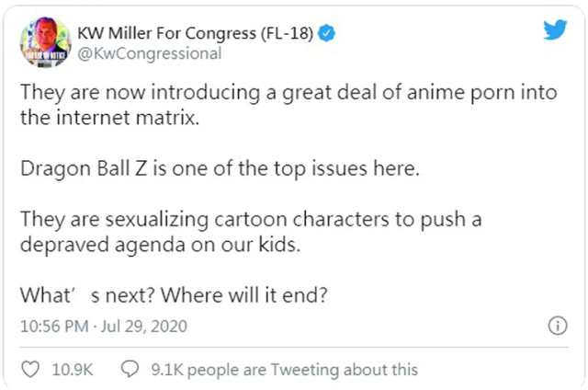588x390 pixels.
Task: Click the Jul 29, 2020 date
Action: pyautogui.click(x=151, y=327)
